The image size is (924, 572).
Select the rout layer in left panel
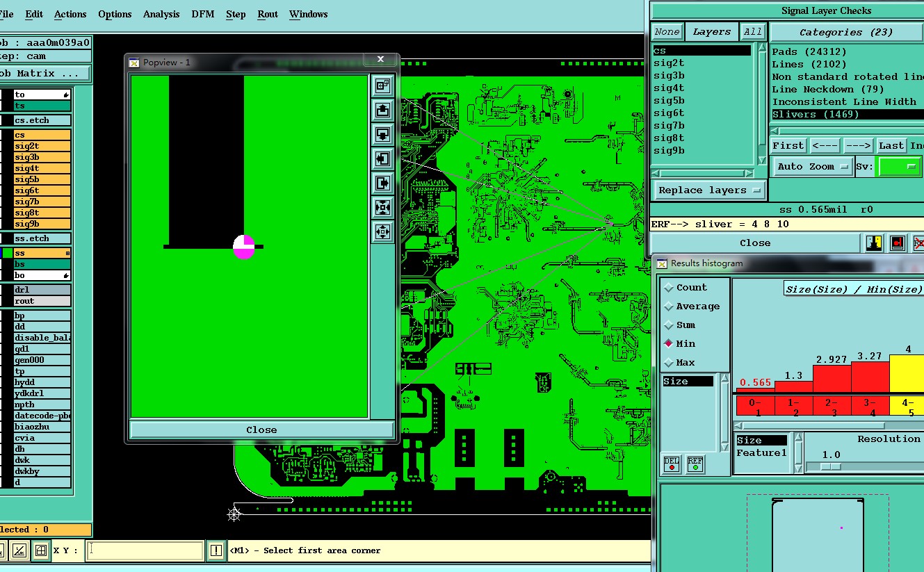pyautogui.click(x=42, y=301)
